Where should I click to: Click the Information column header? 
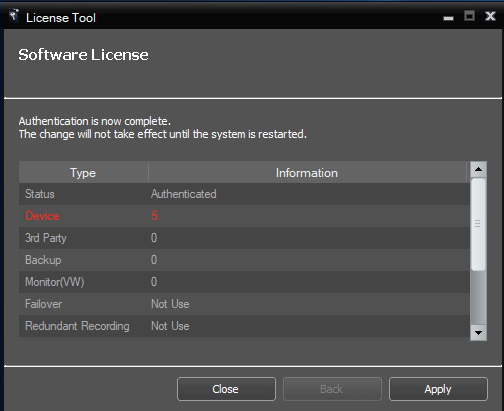tap(307, 173)
